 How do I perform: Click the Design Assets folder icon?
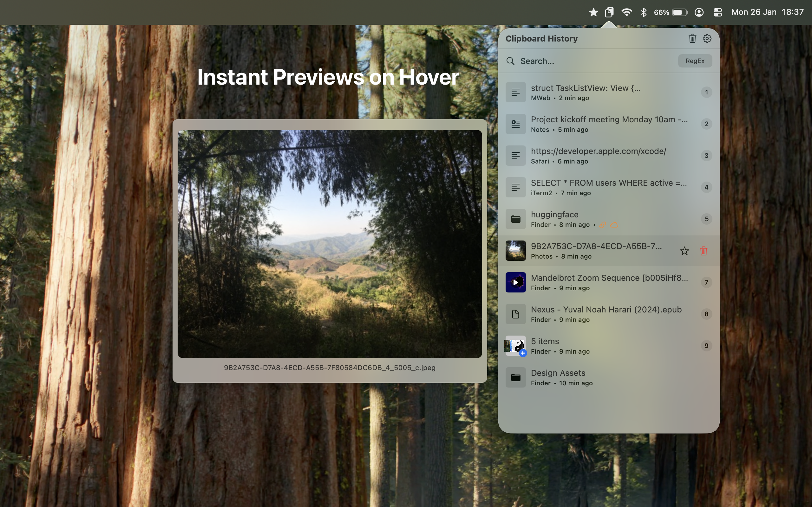(515, 377)
